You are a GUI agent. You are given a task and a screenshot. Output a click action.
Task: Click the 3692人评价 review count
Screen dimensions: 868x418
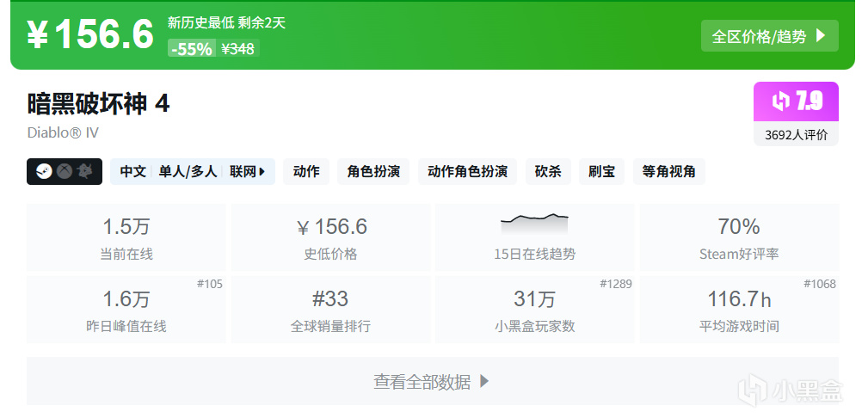click(x=796, y=134)
